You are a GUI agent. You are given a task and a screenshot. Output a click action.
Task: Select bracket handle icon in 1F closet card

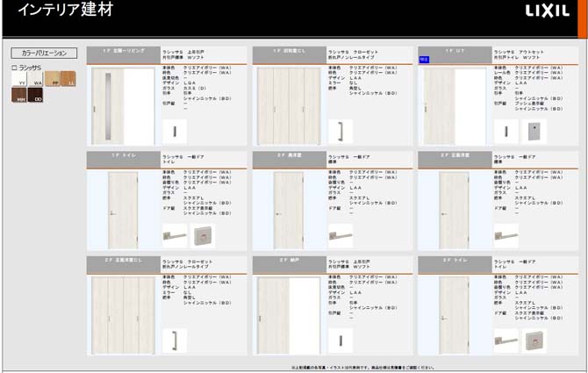(x=341, y=132)
